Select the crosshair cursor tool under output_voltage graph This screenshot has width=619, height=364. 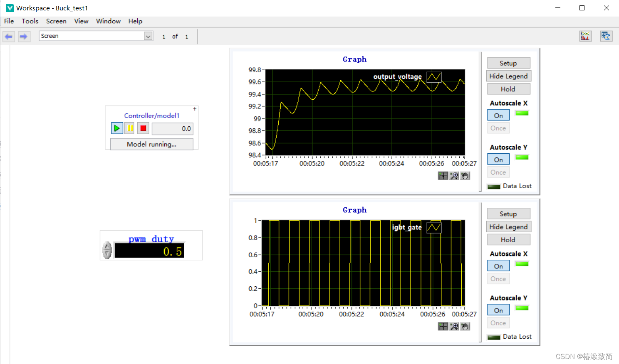443,175
